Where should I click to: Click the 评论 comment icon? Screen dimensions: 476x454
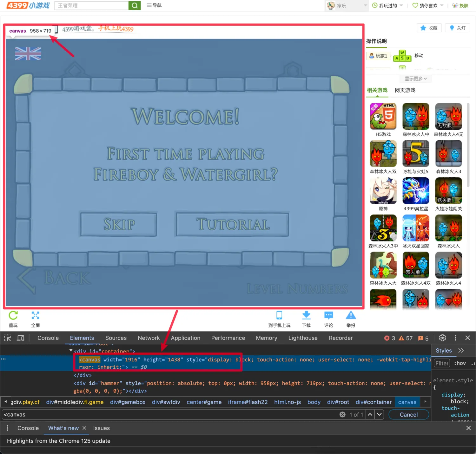(328, 315)
